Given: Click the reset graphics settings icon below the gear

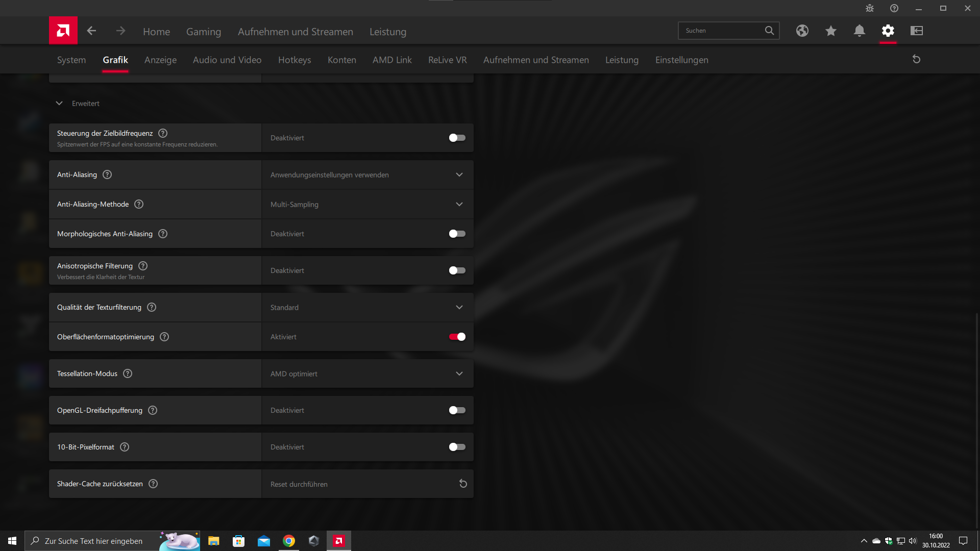Looking at the screenshot, I should 916,59.
